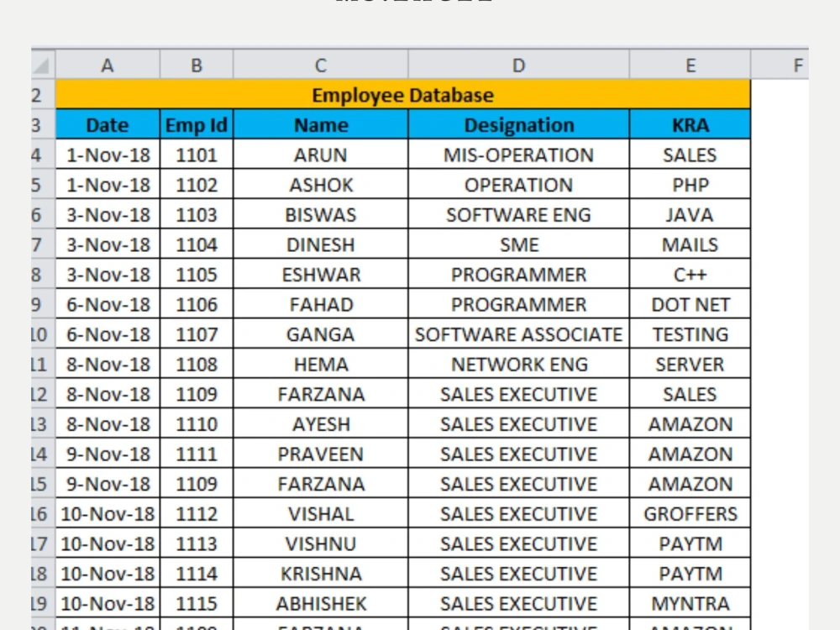The image size is (840, 630).
Task: Click Emp Id cell 1101
Action: coord(197,155)
